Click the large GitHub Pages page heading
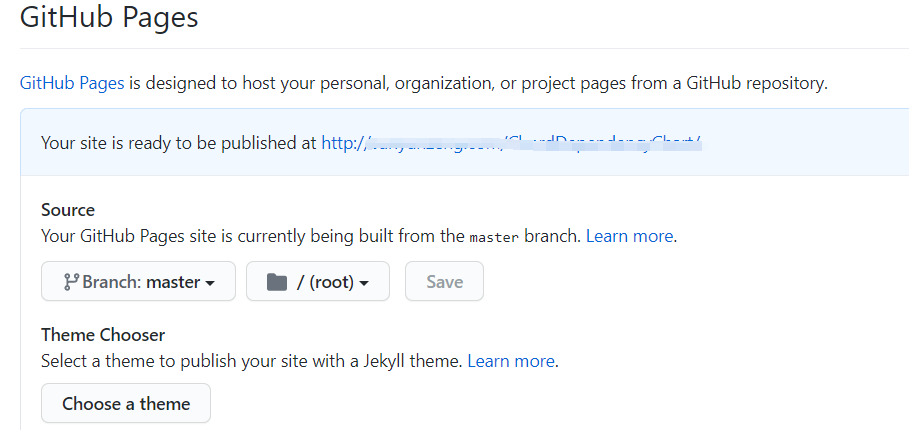 tap(109, 18)
